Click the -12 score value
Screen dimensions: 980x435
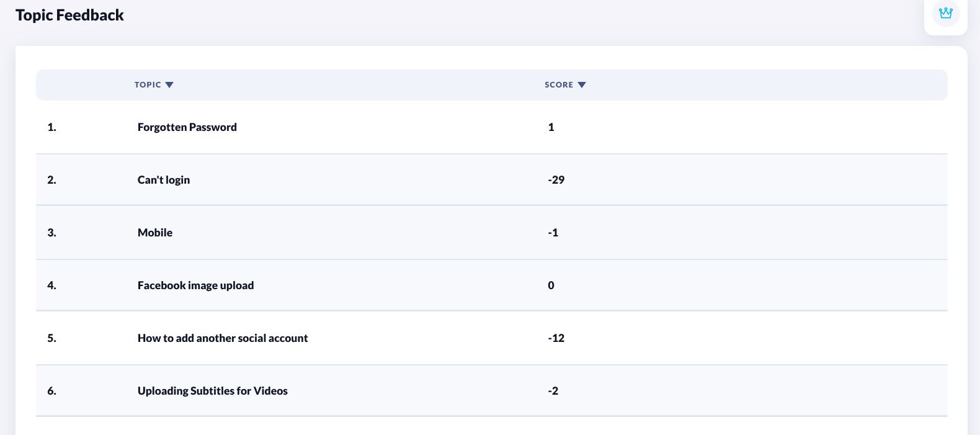pos(556,338)
